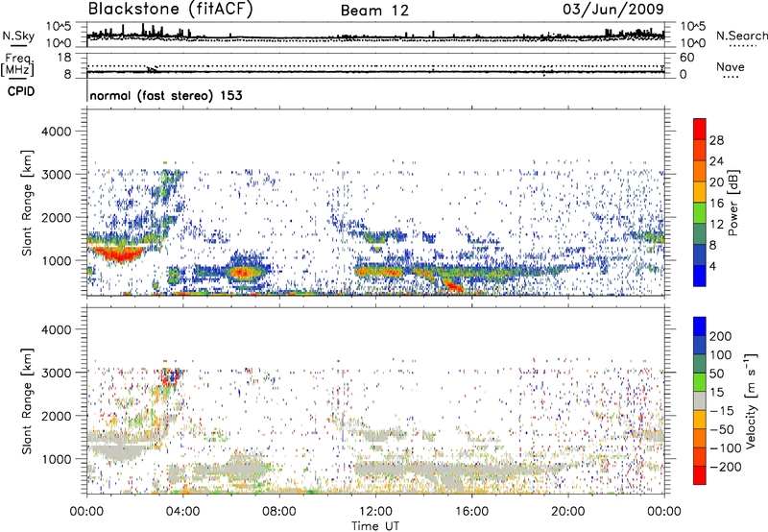Click the date 03/Jun/2009
Viewport: 768px width, 532px height.
pos(613,10)
